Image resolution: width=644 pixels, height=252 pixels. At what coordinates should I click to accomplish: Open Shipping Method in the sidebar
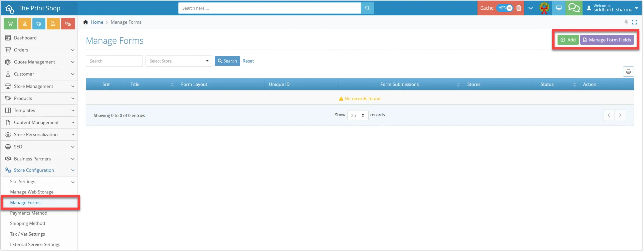coord(27,223)
